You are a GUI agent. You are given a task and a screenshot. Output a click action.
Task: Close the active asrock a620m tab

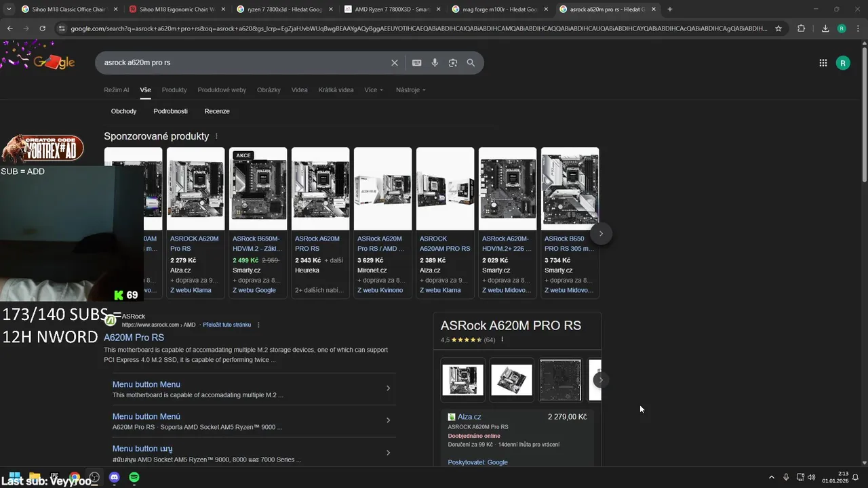pos(654,9)
